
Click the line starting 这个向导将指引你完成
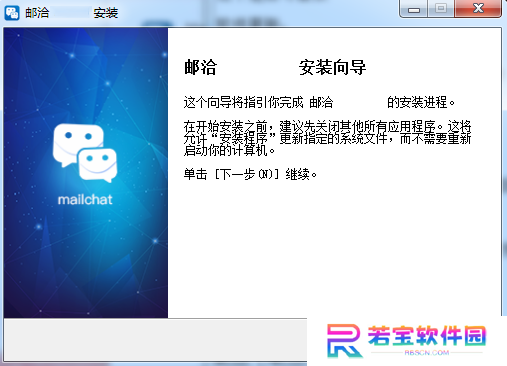point(319,102)
